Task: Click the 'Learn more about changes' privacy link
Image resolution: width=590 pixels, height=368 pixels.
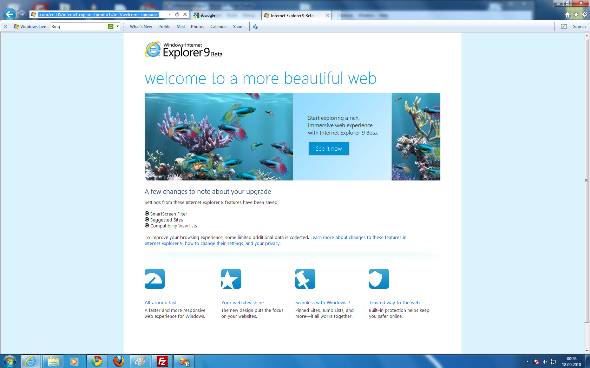Action: click(275, 240)
